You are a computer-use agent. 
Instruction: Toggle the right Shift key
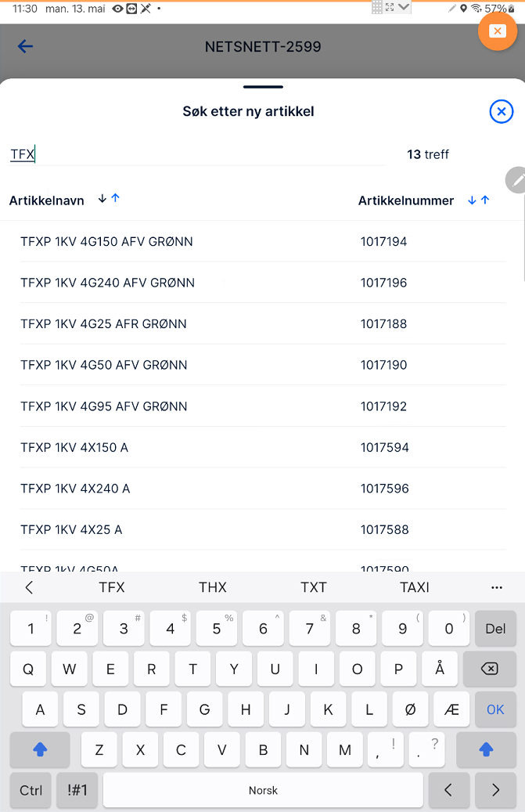tap(486, 750)
